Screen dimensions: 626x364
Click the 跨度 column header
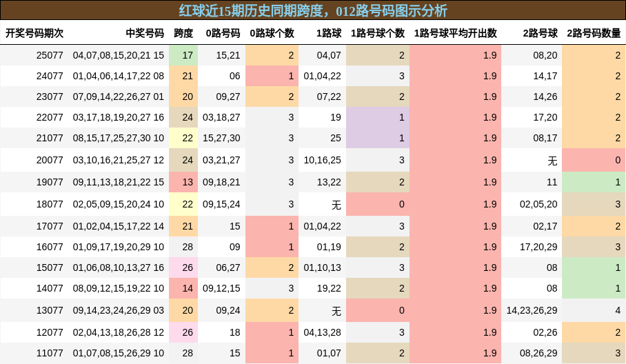[183, 33]
